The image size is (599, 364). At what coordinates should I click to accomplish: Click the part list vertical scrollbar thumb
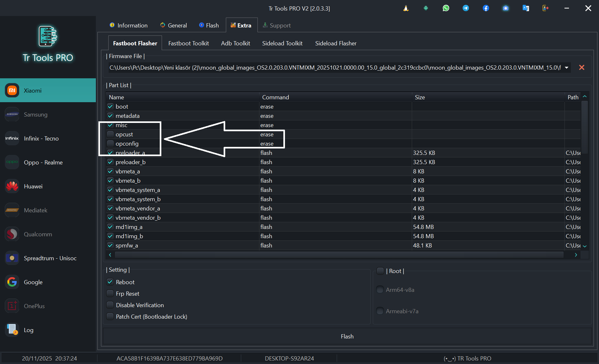click(585, 127)
